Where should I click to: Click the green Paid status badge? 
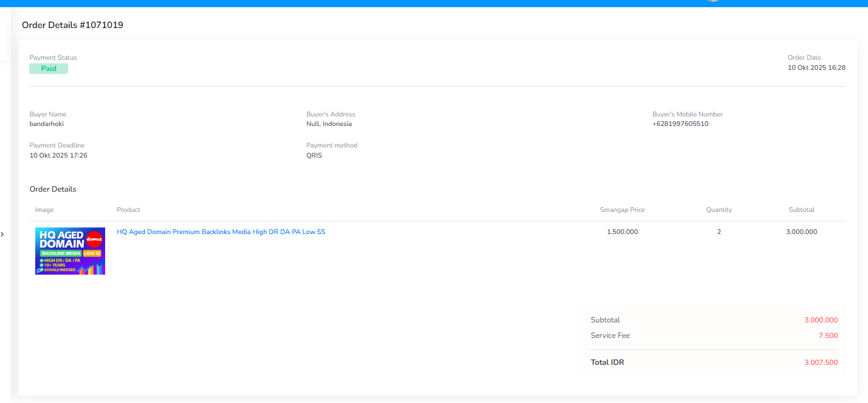point(48,69)
